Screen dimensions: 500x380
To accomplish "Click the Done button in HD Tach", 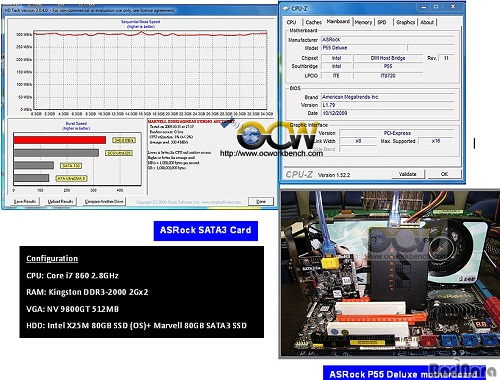I will point(261,201).
